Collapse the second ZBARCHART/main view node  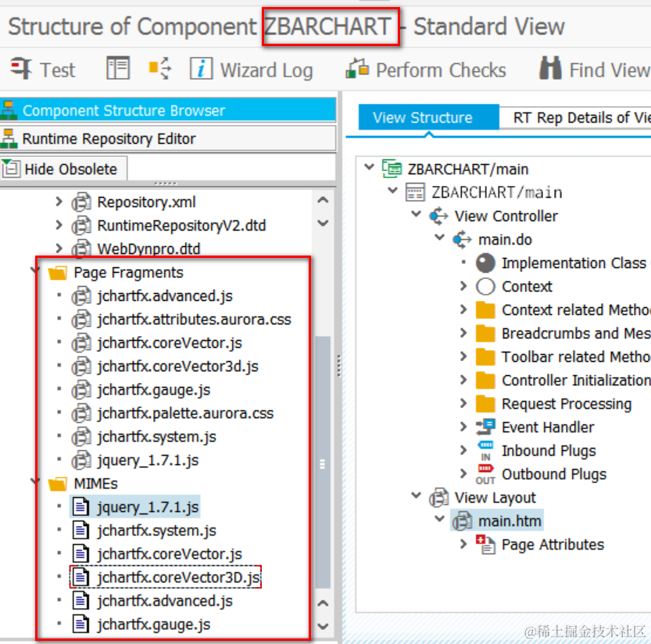392,190
